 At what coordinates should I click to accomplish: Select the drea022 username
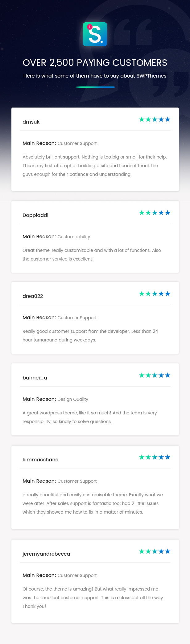click(33, 296)
